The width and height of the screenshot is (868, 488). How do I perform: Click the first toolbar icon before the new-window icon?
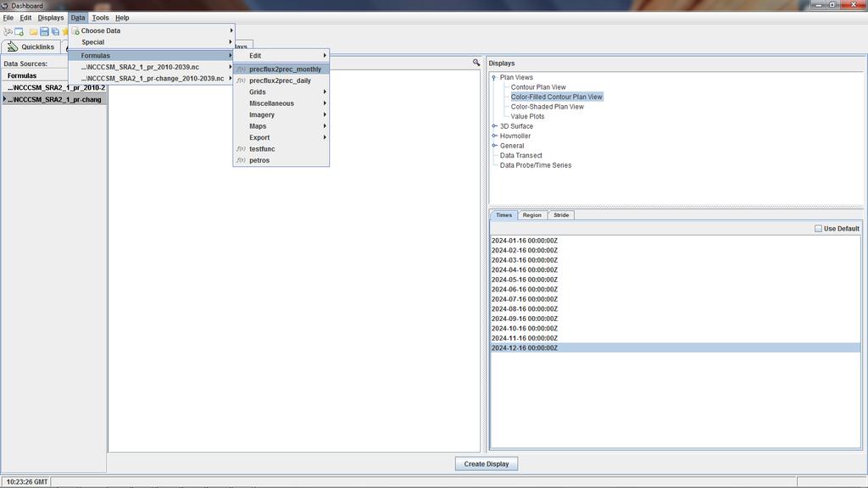pyautogui.click(x=8, y=31)
